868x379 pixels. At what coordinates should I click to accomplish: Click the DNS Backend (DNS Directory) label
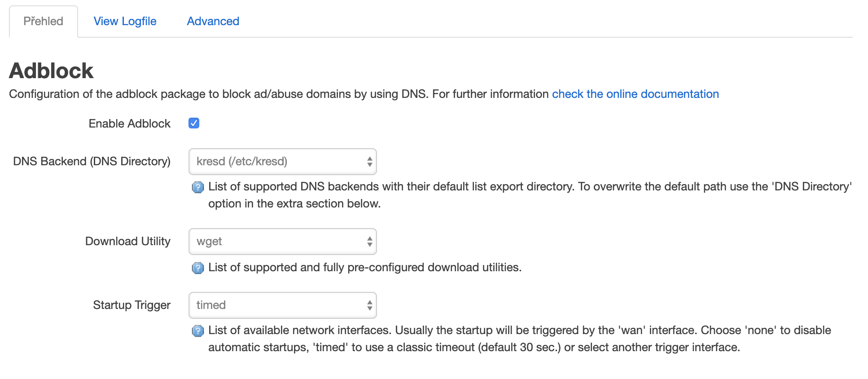pos(92,161)
